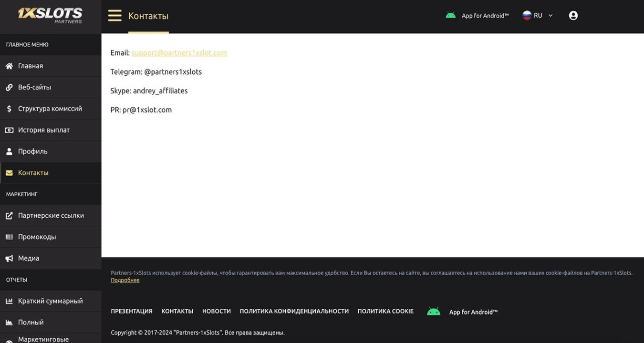Click footer App for Android™ link
644x343 pixels.
click(x=473, y=312)
